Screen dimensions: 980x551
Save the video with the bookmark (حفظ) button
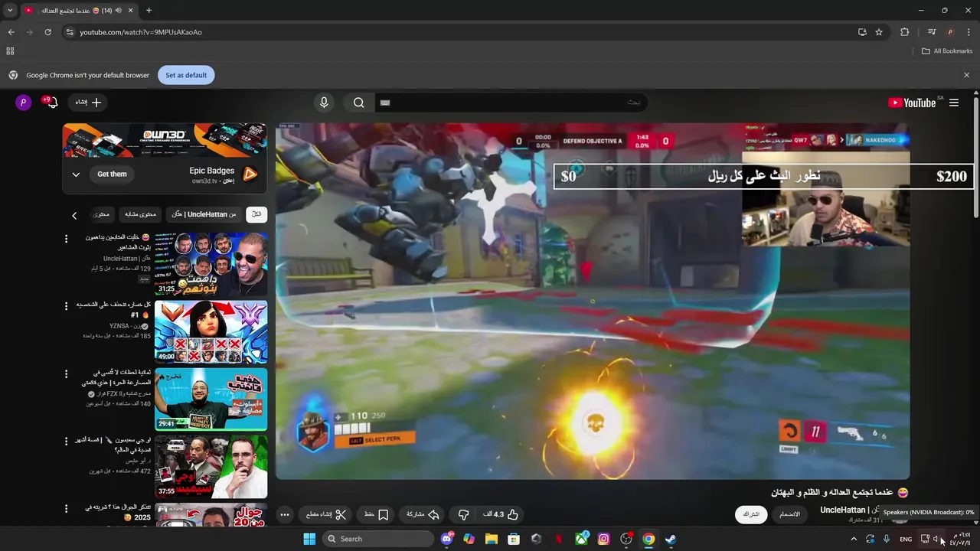click(376, 514)
